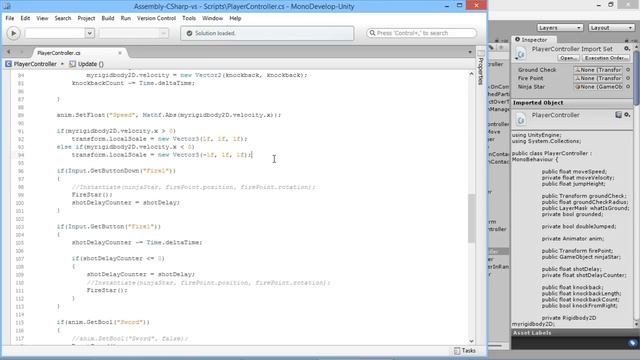Screen dimensions: 640x360
Task: Click 'public float moveSpeed;' in Inspector preview
Action: pyautogui.click(x=574, y=171)
